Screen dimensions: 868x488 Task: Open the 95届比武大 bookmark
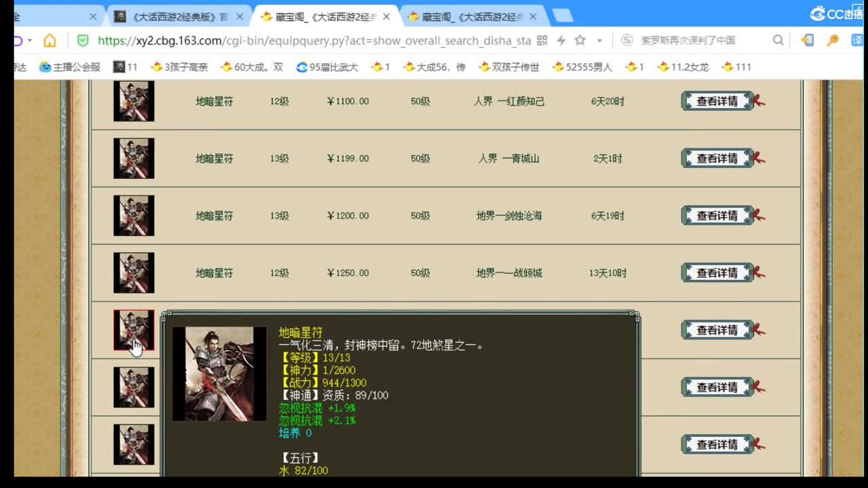[328, 67]
